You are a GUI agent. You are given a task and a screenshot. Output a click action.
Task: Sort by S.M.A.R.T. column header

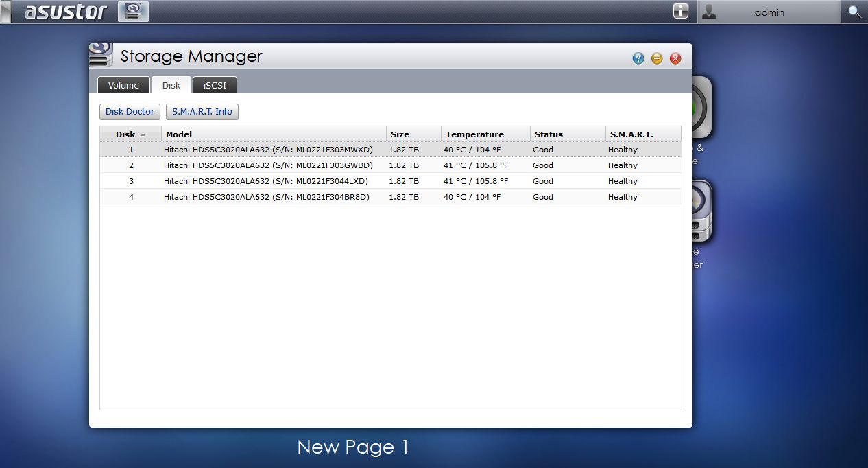[x=643, y=134]
